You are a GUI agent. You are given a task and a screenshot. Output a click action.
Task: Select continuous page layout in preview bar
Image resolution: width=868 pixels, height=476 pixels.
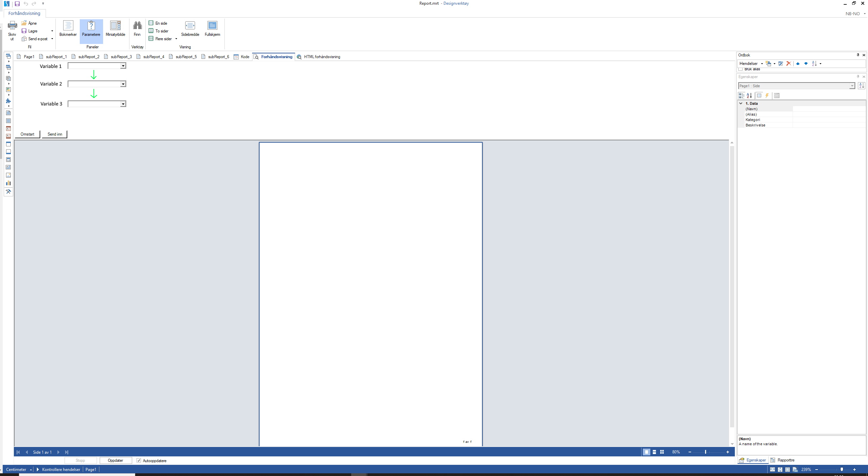coord(654,452)
